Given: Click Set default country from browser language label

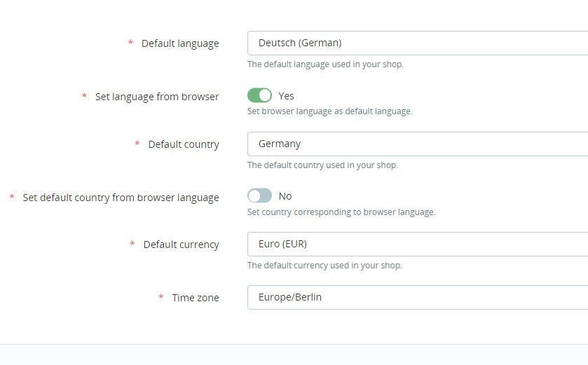Looking at the screenshot, I should point(121,198).
